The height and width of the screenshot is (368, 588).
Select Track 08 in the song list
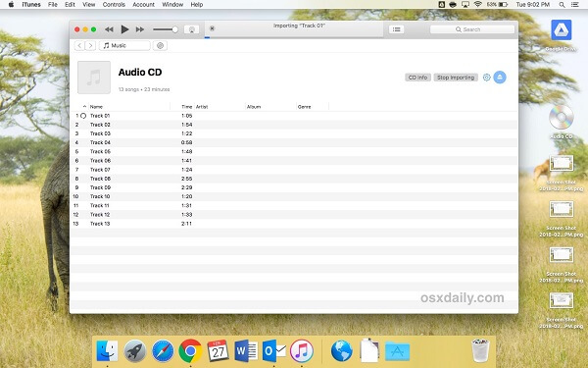click(x=294, y=179)
